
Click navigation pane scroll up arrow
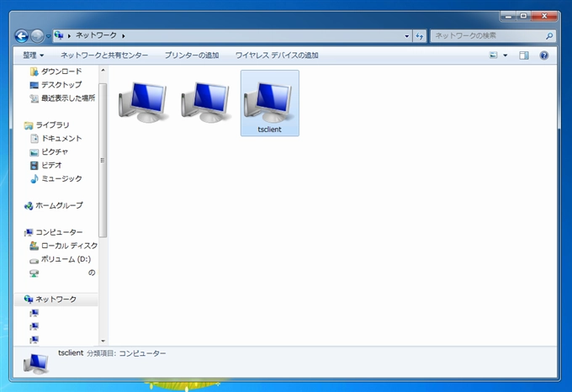[103, 70]
